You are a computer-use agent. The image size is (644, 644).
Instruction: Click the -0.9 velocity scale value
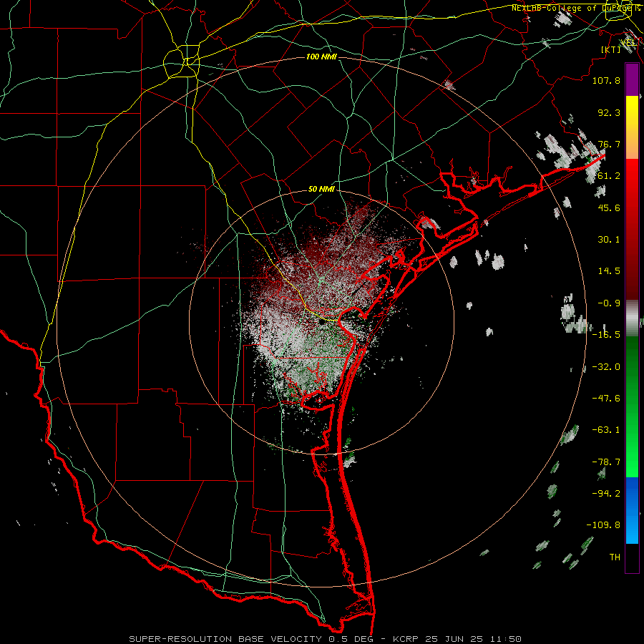click(x=609, y=303)
